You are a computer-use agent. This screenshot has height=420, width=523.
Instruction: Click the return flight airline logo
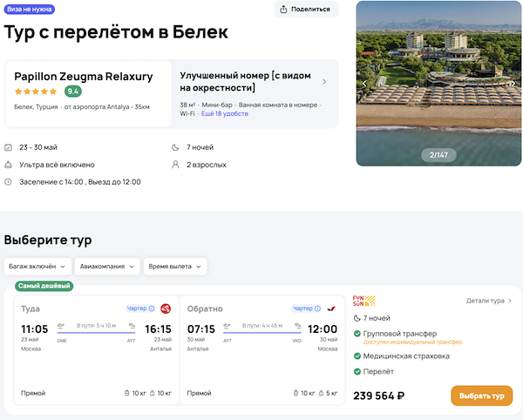click(331, 308)
